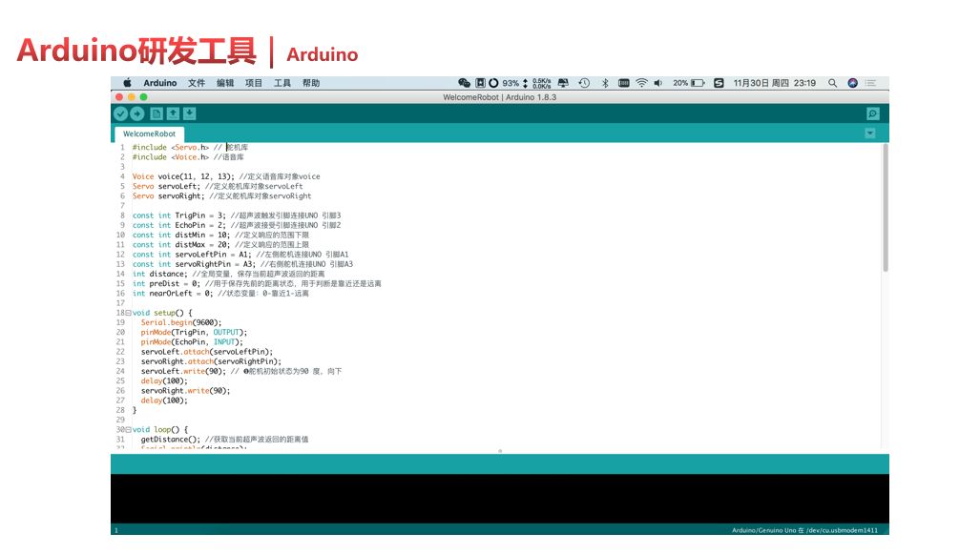This screenshot has width=980, height=554.
Task: Toggle the Wi-Fi status icon
Action: click(641, 83)
